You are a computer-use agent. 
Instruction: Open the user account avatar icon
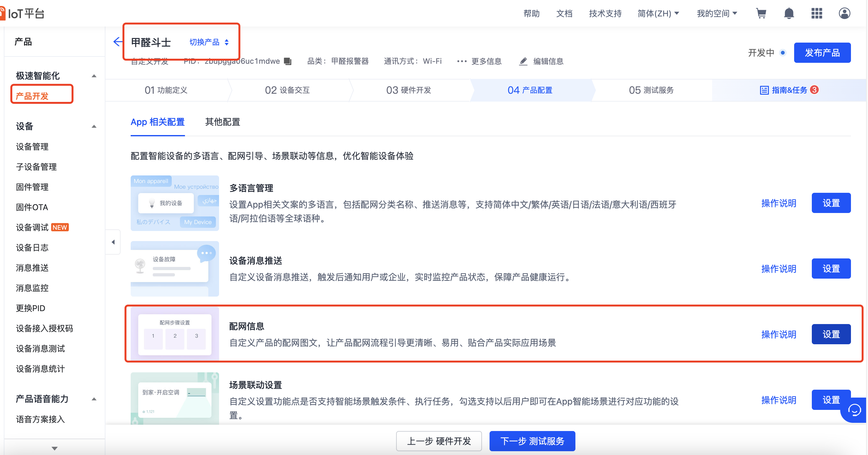pos(844,14)
